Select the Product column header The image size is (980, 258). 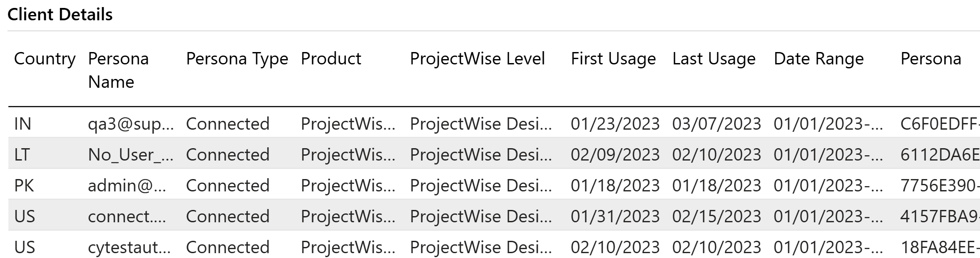click(x=331, y=59)
